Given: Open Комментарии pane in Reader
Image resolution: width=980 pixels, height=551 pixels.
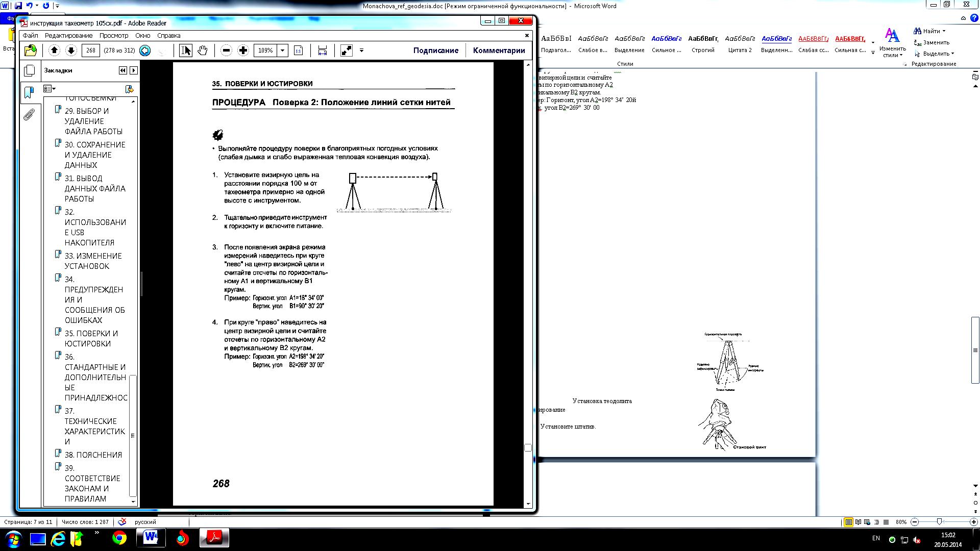Looking at the screenshot, I should click(499, 51).
